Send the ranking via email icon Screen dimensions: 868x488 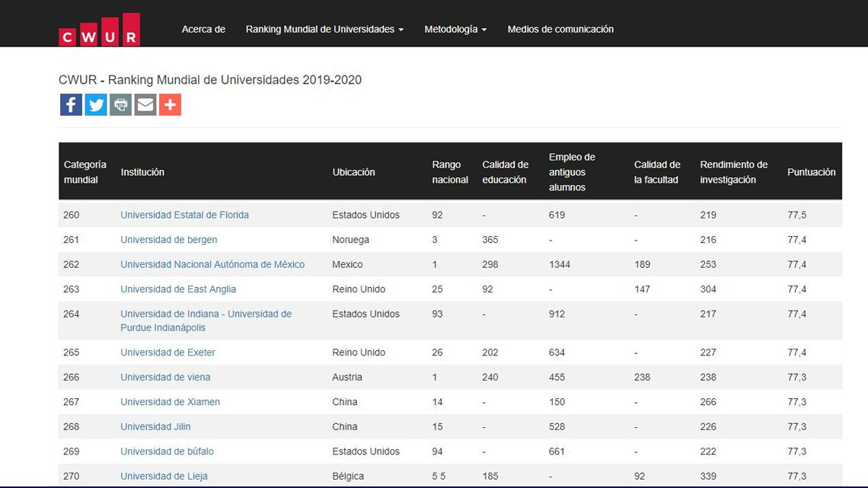(x=145, y=104)
